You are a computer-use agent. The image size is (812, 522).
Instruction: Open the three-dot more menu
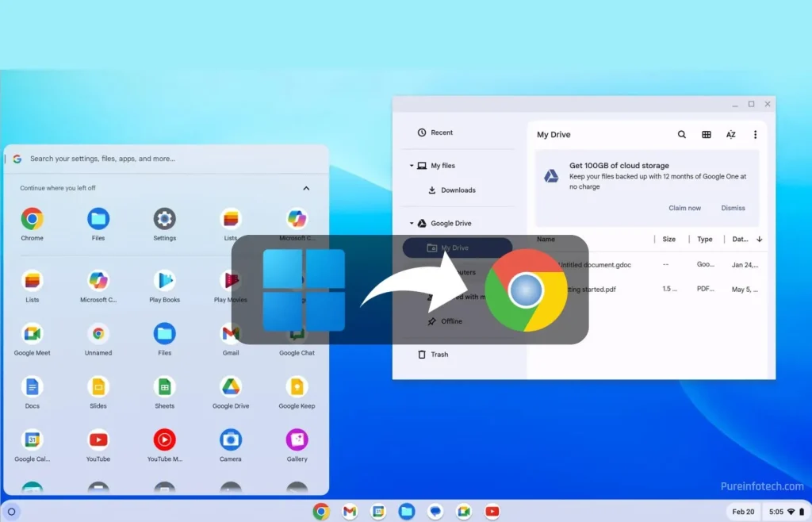[755, 135]
